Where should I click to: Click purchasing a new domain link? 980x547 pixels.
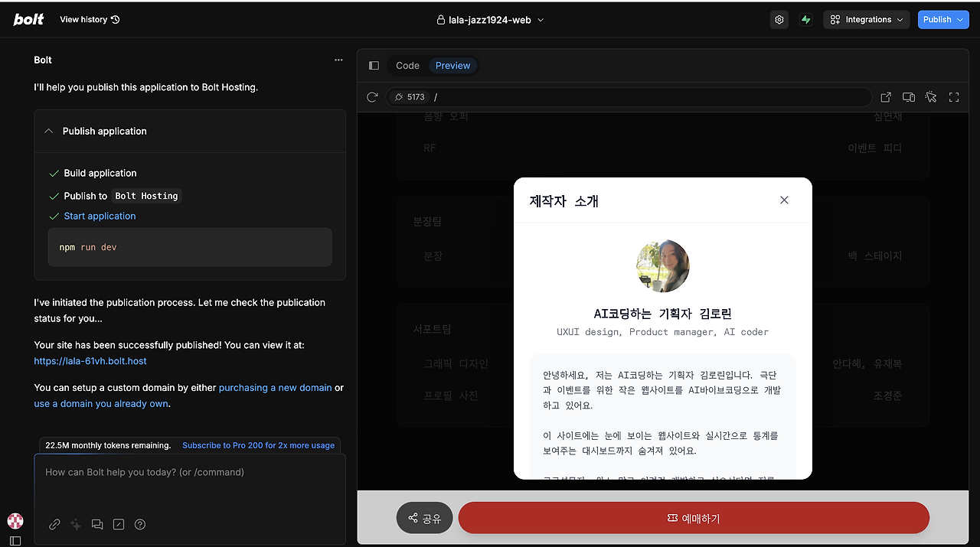coord(276,388)
